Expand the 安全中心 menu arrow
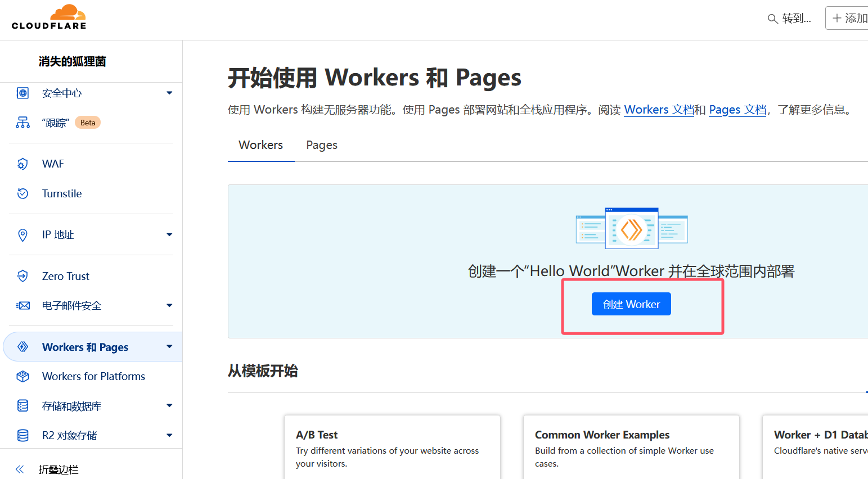 tap(169, 93)
